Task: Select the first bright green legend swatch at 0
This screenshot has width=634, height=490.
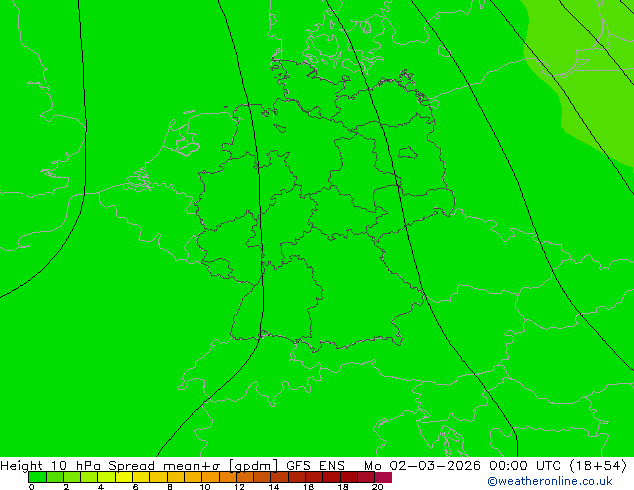Action: pyautogui.click(x=37, y=477)
